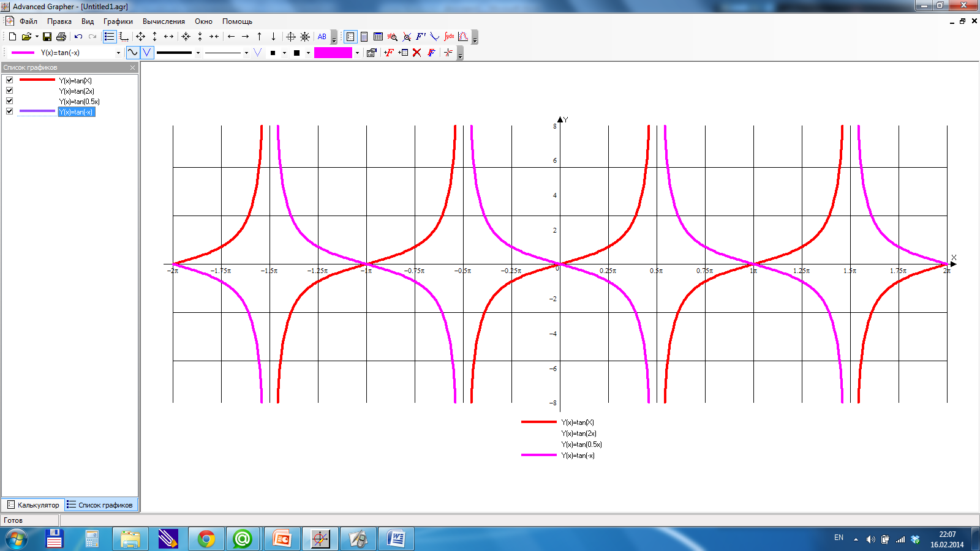The image size is (980, 551).
Task: Undo the last action
Action: click(x=78, y=37)
